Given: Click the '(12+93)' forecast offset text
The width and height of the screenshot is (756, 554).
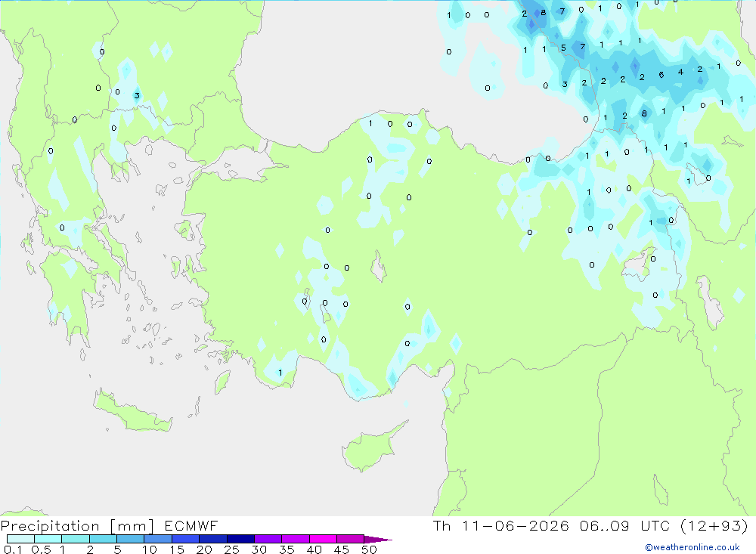Looking at the screenshot, I should coord(714,525).
